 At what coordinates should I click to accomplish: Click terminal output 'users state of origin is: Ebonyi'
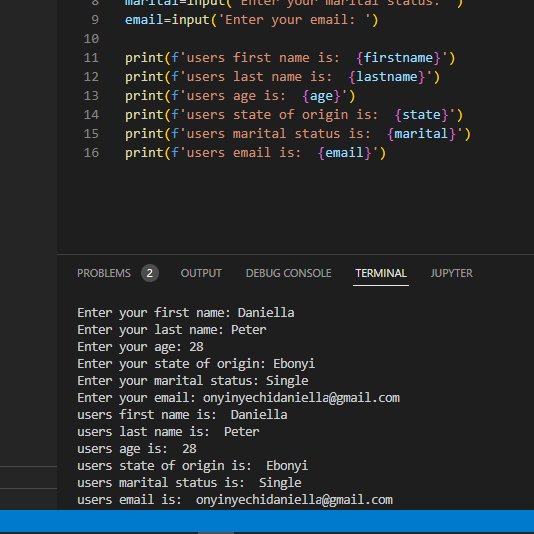(192, 466)
